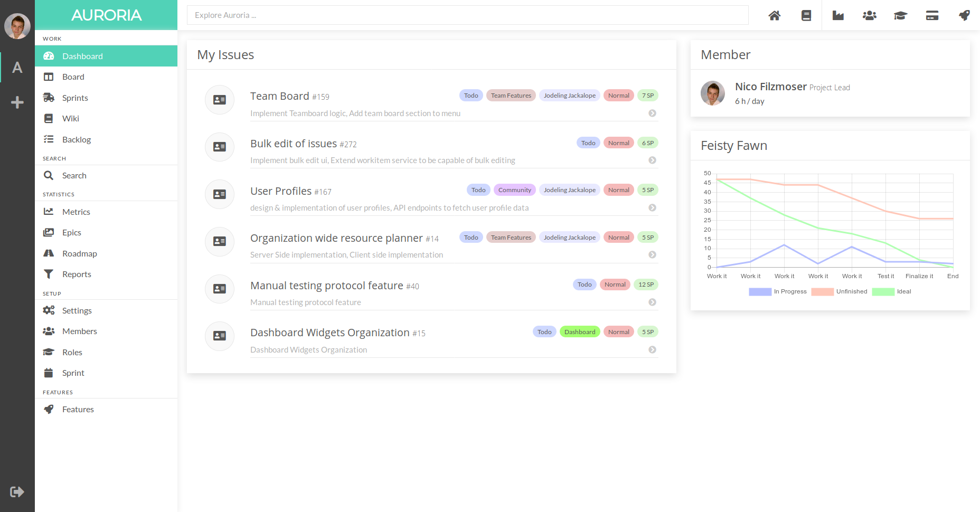980x512 pixels.
Task: Add a new project with plus icon
Action: (17, 102)
